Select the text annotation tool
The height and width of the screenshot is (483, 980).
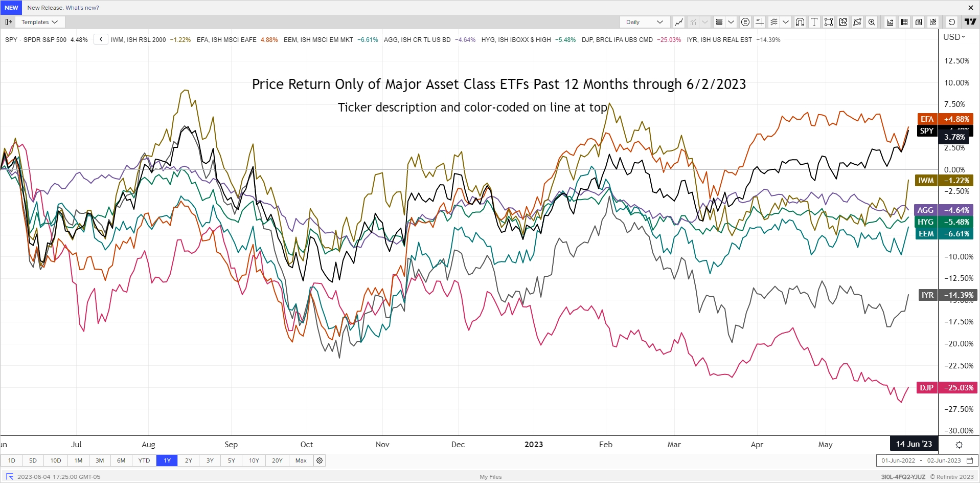point(814,22)
